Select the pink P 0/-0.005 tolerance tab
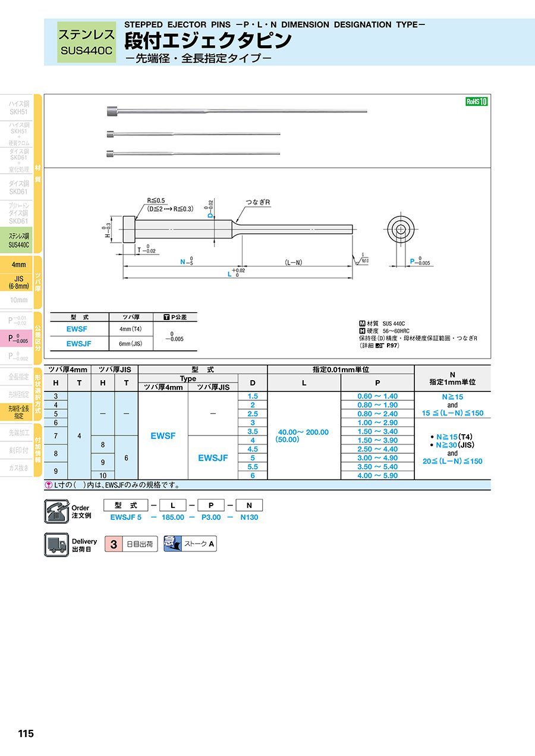This screenshot has height=756, width=535. pos(18,338)
